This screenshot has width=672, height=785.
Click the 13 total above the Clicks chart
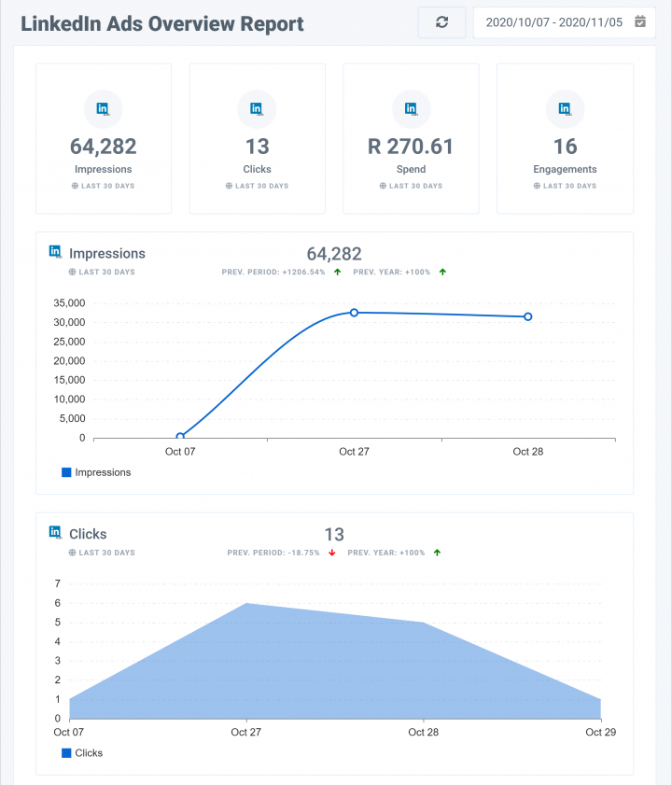(x=334, y=535)
